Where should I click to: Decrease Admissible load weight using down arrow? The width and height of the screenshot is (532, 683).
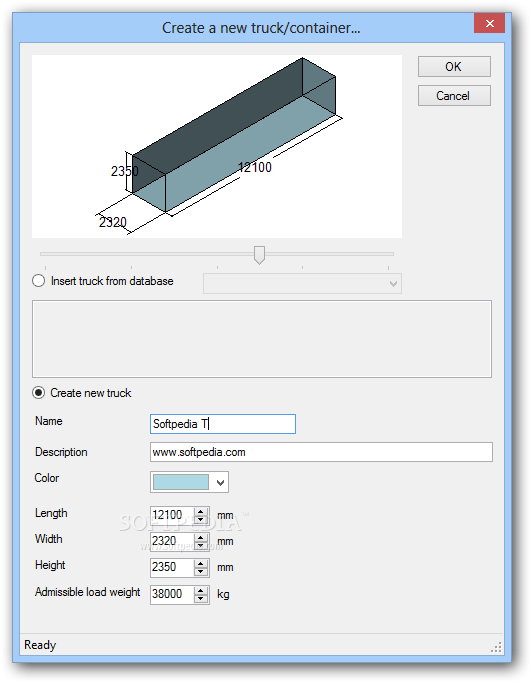(200, 598)
